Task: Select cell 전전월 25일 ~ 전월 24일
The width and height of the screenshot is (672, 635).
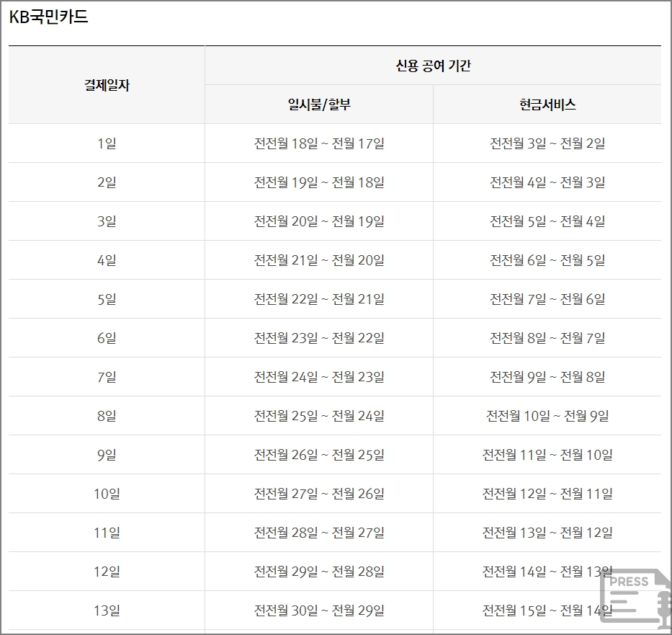Action: pyautogui.click(x=319, y=416)
